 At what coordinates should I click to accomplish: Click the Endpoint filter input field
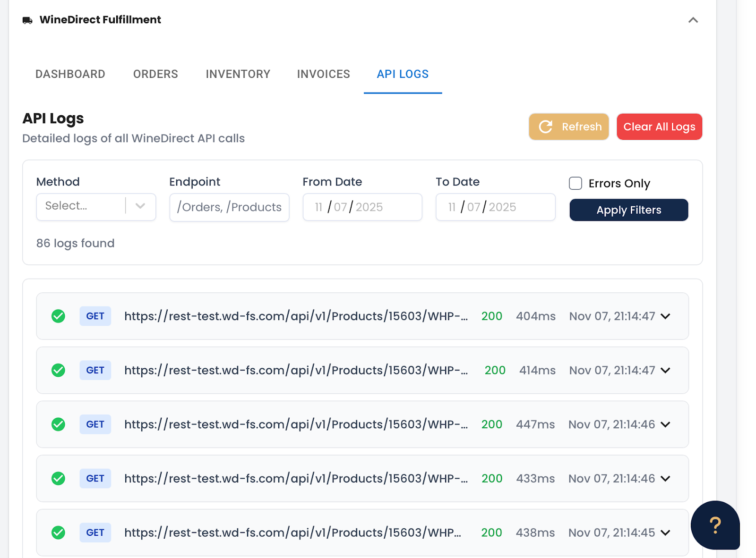point(229,207)
